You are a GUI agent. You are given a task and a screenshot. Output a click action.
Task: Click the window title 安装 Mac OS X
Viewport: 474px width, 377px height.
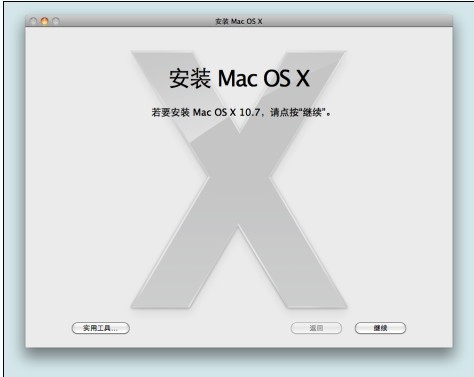click(x=239, y=21)
